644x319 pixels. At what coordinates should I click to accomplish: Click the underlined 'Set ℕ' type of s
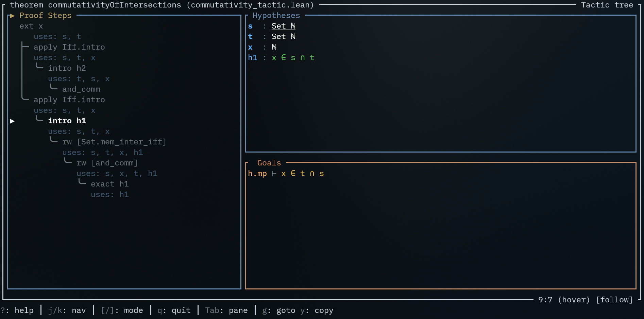[283, 26]
